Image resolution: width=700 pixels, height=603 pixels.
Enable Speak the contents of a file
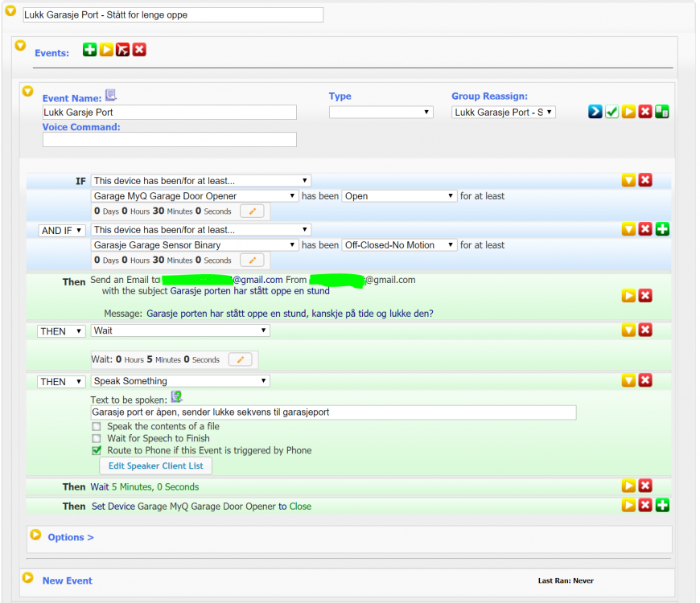click(x=97, y=427)
